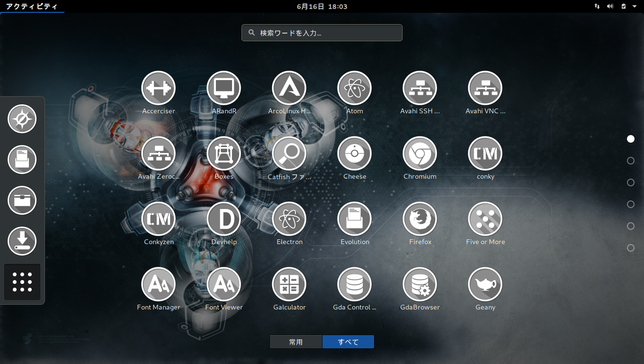Open Avahi SSH server browser
The height and width of the screenshot is (364, 644).
420,88
